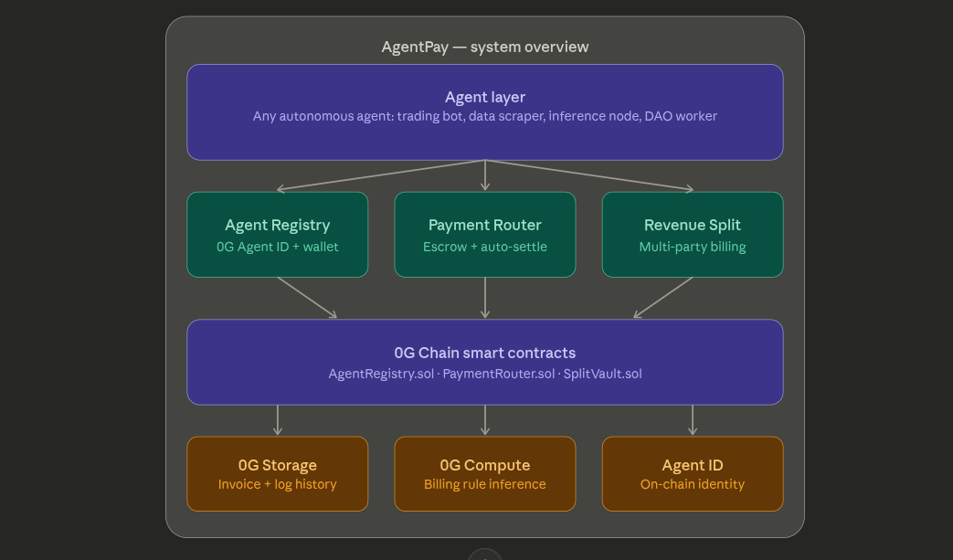
Task: Select the Agent Registry node
Action: [x=277, y=234]
